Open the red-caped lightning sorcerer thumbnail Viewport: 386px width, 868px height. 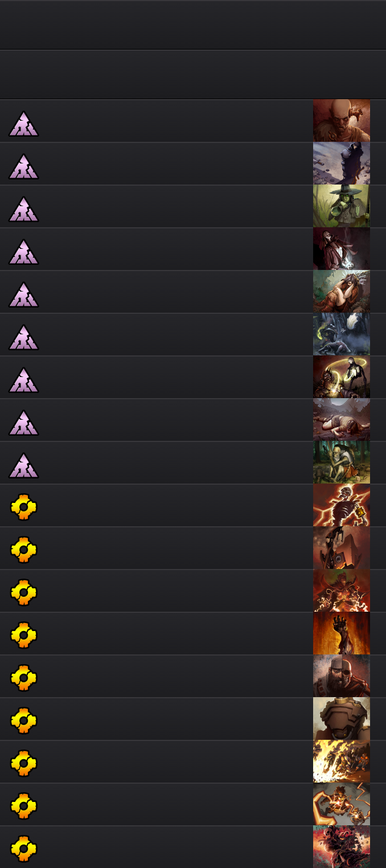pos(342,591)
